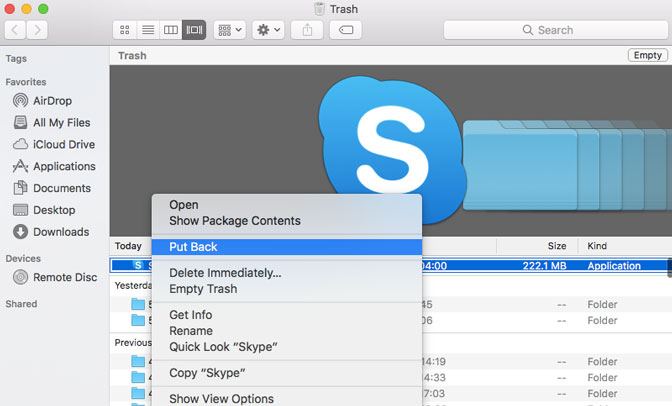672x406 pixels.
Task: Choose Quick Look “Skype”
Action: [x=287, y=347]
